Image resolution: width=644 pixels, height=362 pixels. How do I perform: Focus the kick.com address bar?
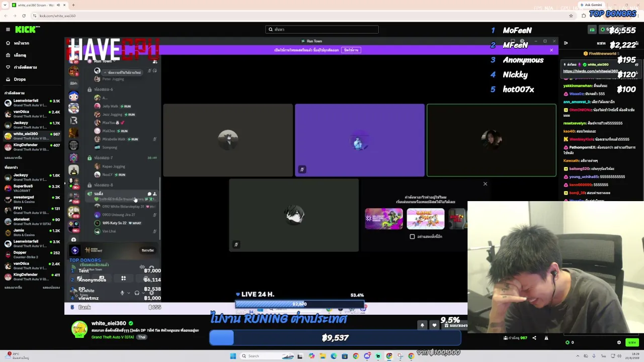tap(302, 16)
